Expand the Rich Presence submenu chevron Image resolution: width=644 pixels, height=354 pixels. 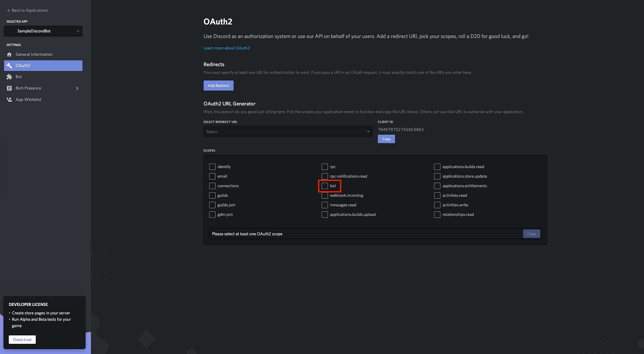pyautogui.click(x=77, y=88)
